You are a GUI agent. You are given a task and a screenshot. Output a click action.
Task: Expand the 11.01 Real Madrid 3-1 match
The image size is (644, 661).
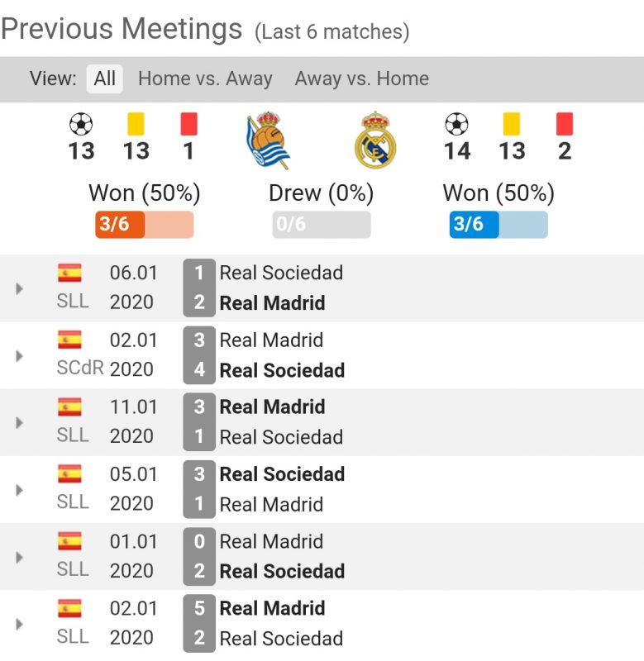click(x=20, y=422)
